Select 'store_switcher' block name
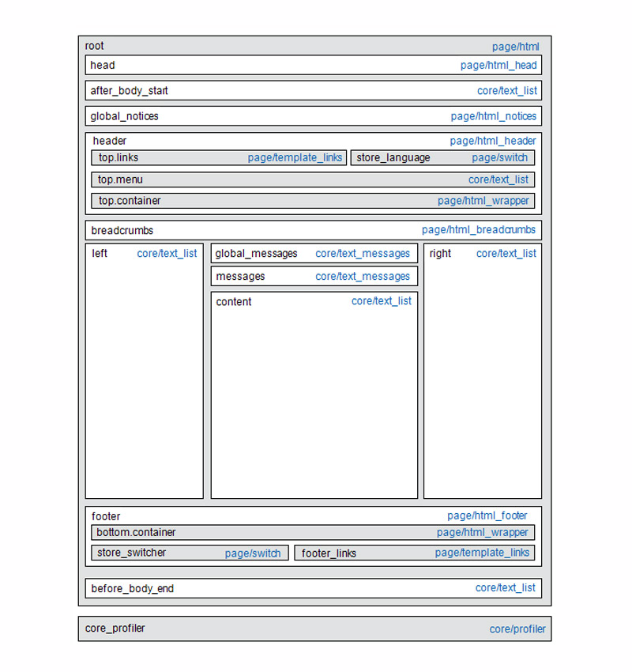The height and width of the screenshot is (672, 632). click(131, 553)
